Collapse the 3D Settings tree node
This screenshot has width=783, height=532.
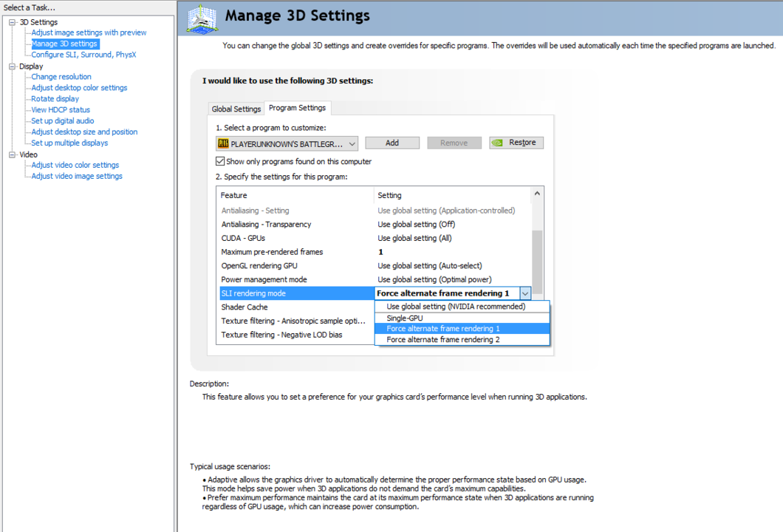click(x=13, y=22)
